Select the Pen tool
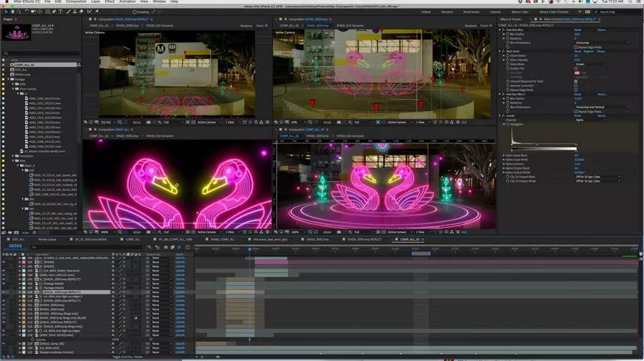 point(54,12)
